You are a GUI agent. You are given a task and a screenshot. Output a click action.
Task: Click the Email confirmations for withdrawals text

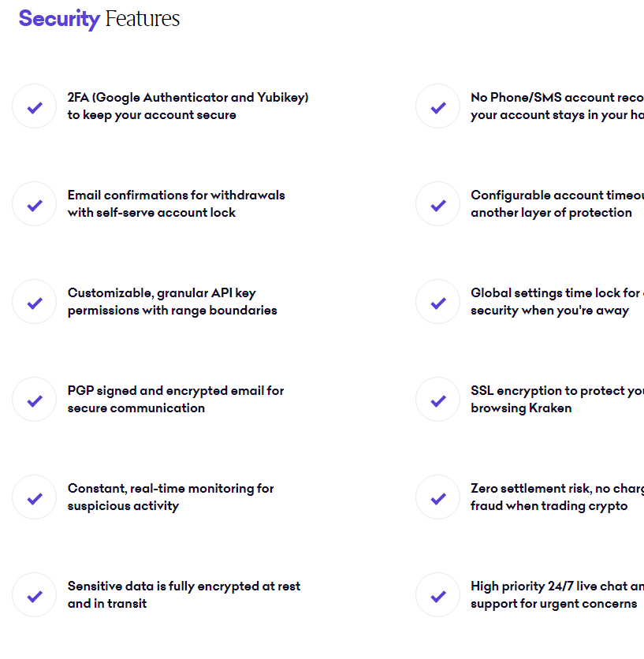(x=176, y=204)
